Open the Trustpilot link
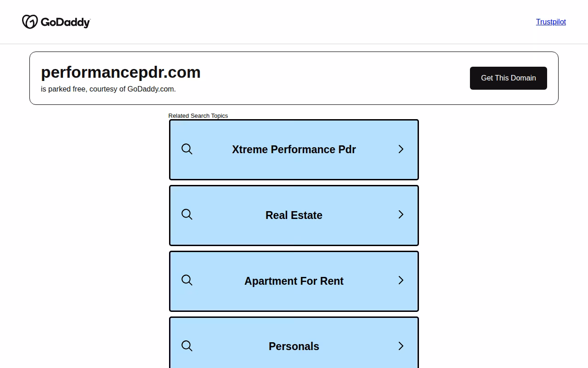 click(551, 22)
